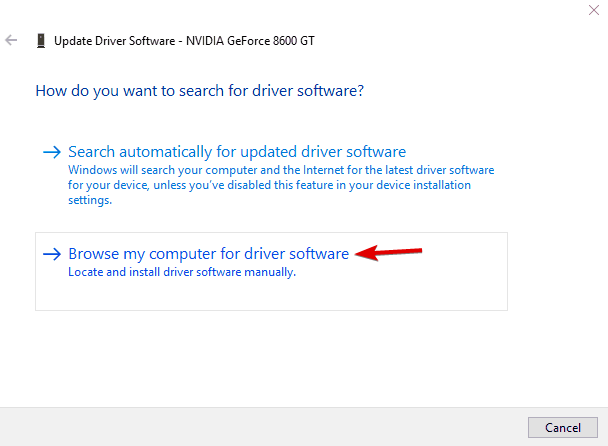Click the back arrow in the title bar

coord(11,41)
